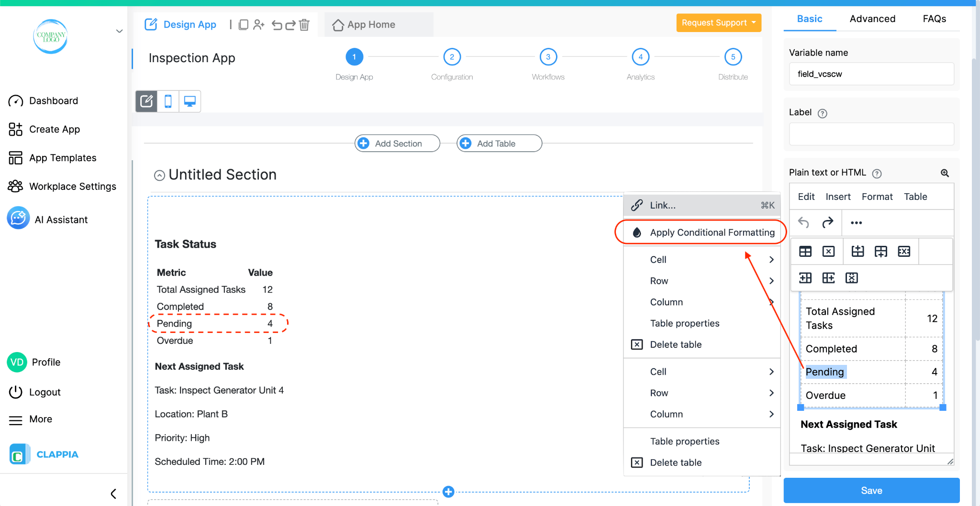Click the Variable name input field
This screenshot has height=506, width=980.
(x=871, y=74)
